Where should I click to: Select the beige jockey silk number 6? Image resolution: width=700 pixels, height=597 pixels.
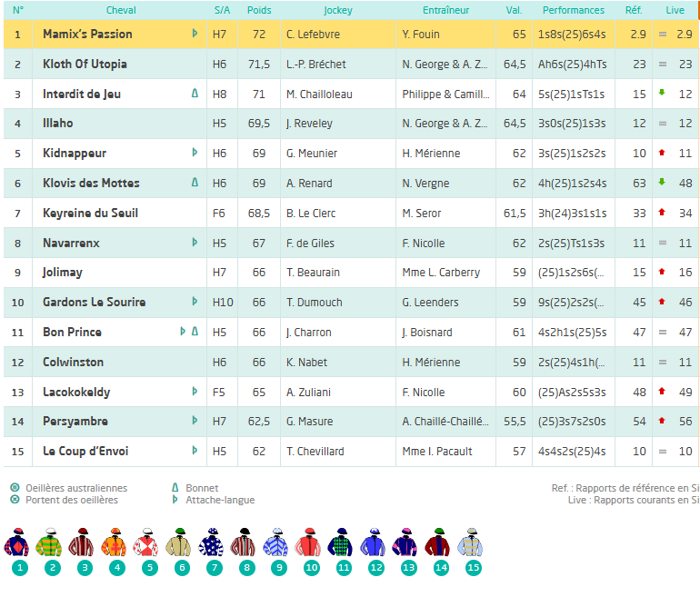click(x=181, y=543)
